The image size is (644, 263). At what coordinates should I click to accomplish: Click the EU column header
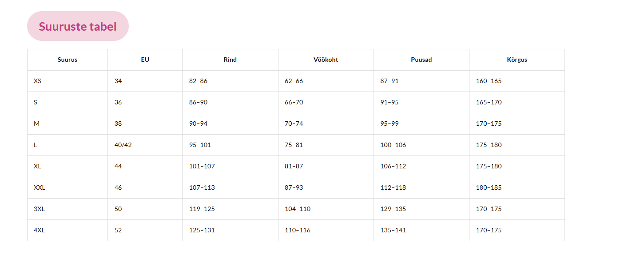pos(145,60)
